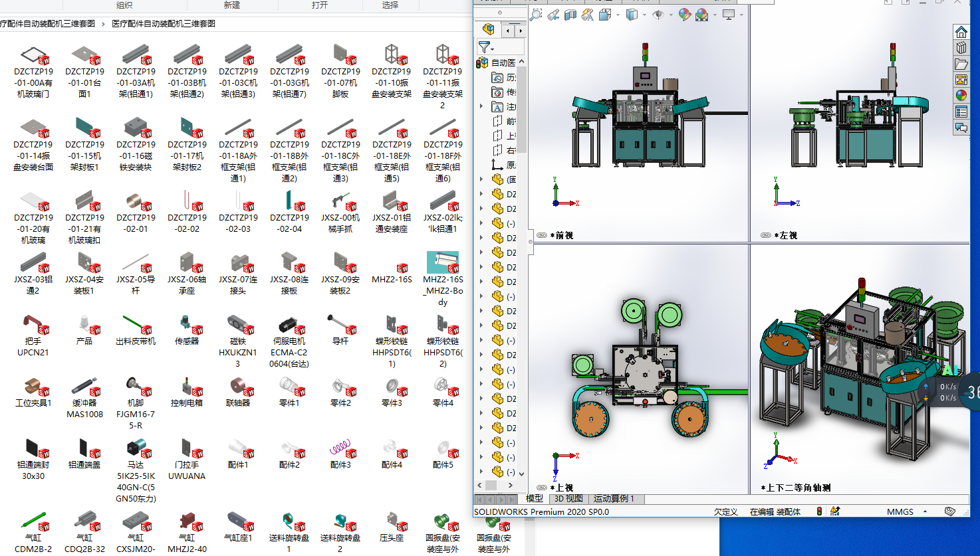This screenshot has height=556, width=980.
Task: Open the Custom Properties task pane icon
Action: click(961, 112)
